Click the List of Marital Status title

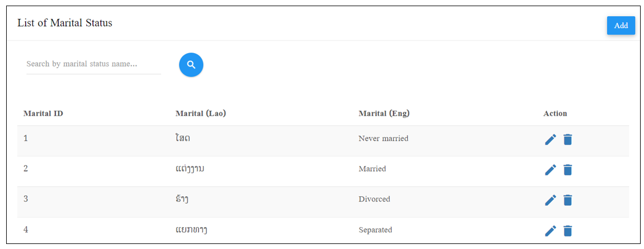pyautogui.click(x=65, y=23)
